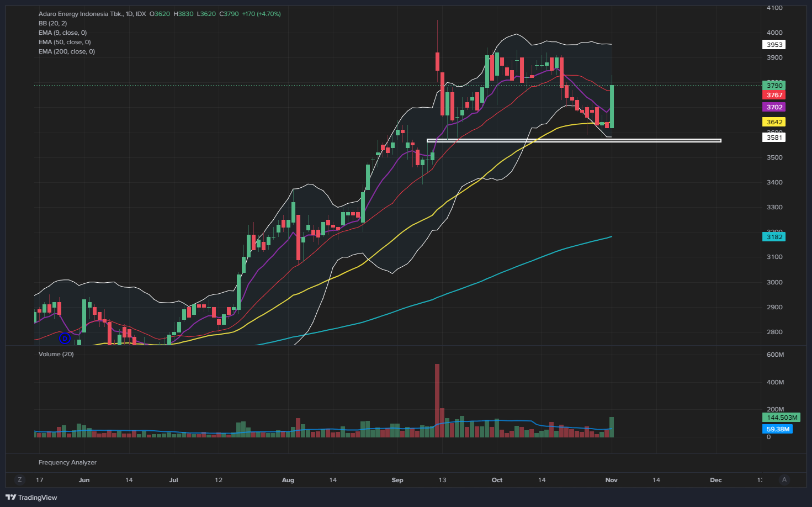This screenshot has width=812, height=507.
Task: Click the teal 3182 EMA 200 price label
Action: [x=774, y=237]
